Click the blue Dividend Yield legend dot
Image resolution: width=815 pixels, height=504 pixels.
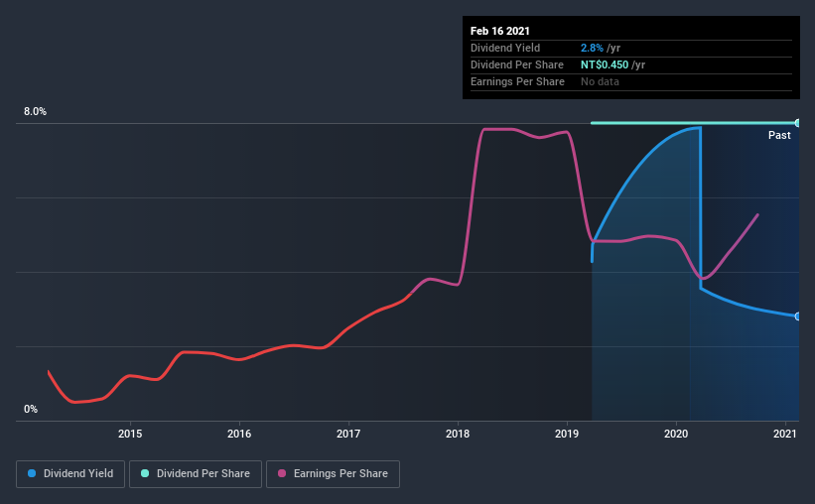point(32,473)
